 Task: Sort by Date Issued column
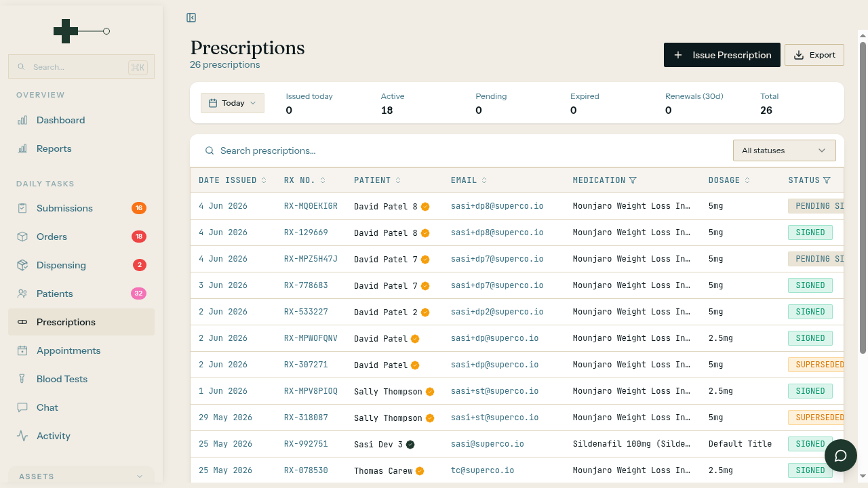pyautogui.click(x=233, y=180)
